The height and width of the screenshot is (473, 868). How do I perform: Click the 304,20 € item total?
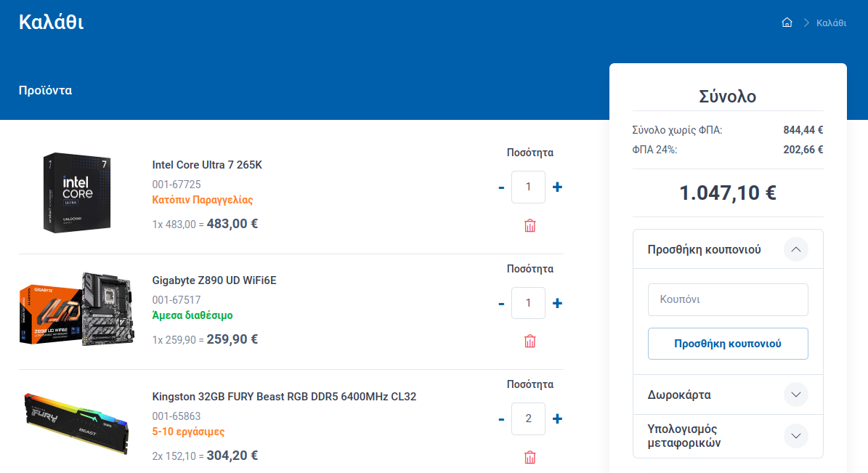pos(232,456)
